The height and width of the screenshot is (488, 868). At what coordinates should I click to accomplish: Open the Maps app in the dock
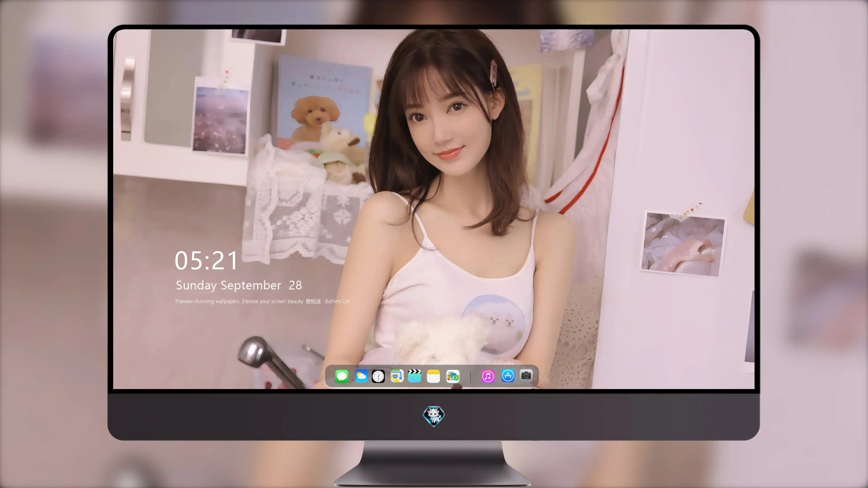click(x=397, y=376)
